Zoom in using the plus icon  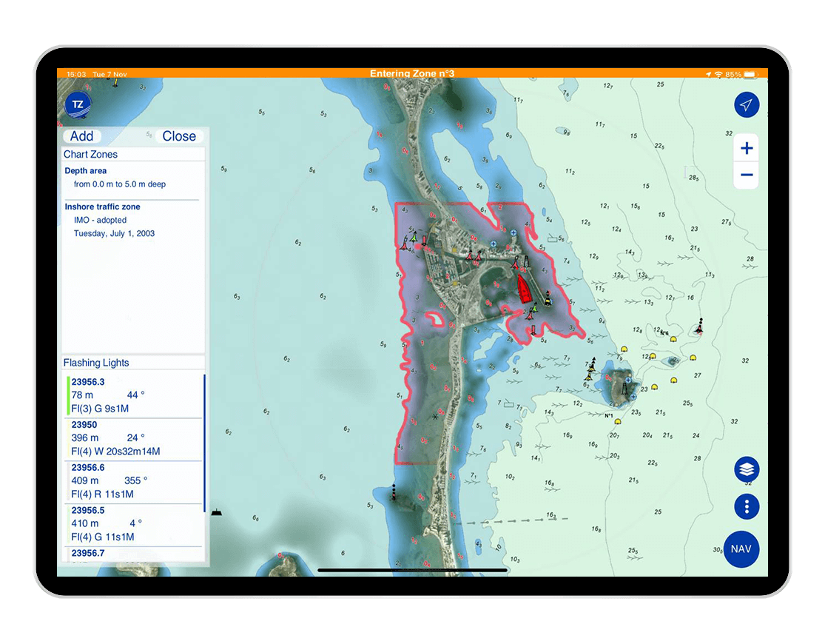pos(747,147)
